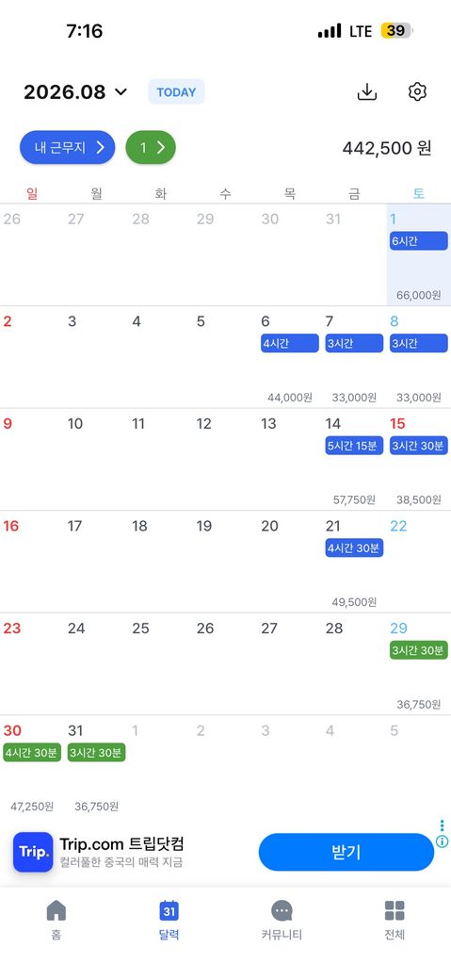Viewport: 451px width, 980px height.
Task: Open the 전체 grid menu icon
Action: [x=395, y=910]
